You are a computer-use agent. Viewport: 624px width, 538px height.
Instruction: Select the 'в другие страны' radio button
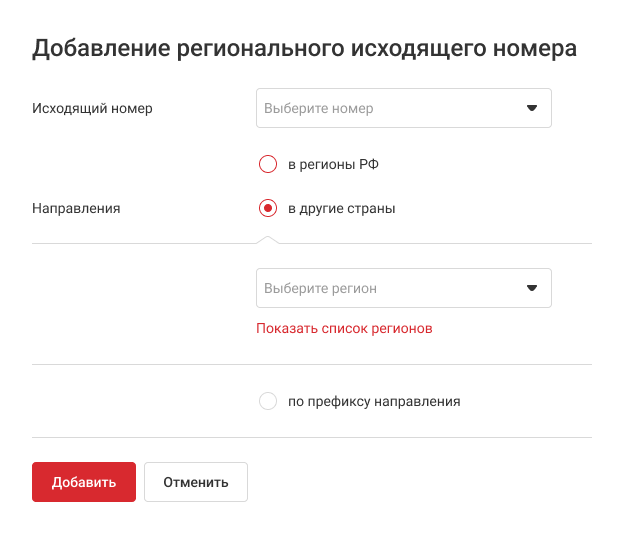point(267,209)
